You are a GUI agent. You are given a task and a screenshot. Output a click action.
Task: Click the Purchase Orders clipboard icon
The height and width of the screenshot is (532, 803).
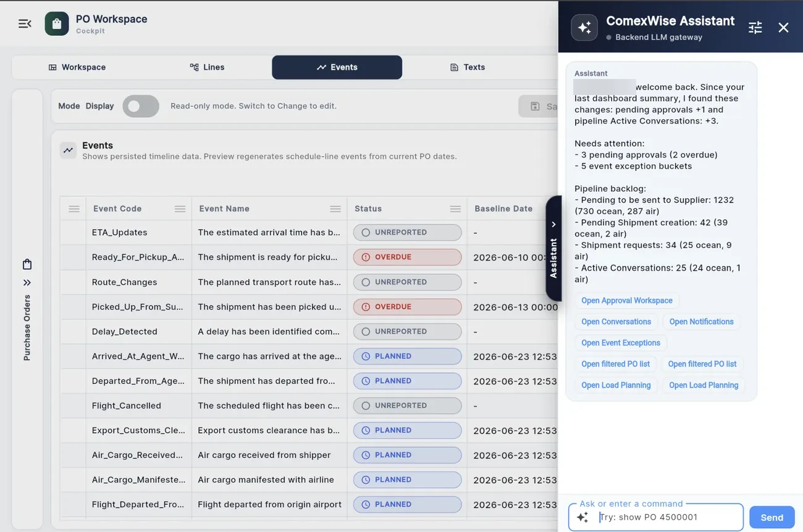pos(27,264)
